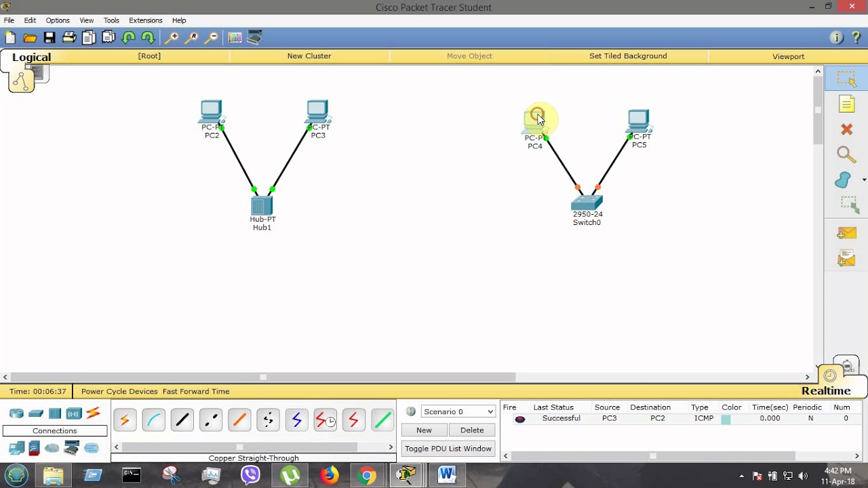Activate the red X Delete tool

(x=846, y=129)
